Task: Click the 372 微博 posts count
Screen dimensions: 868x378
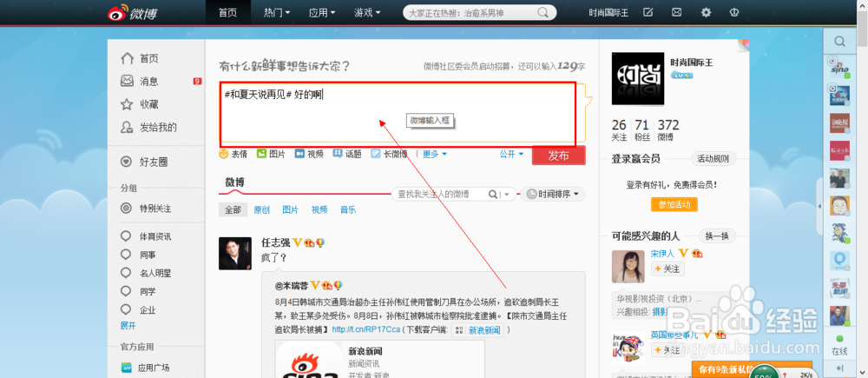Action: pyautogui.click(x=668, y=130)
